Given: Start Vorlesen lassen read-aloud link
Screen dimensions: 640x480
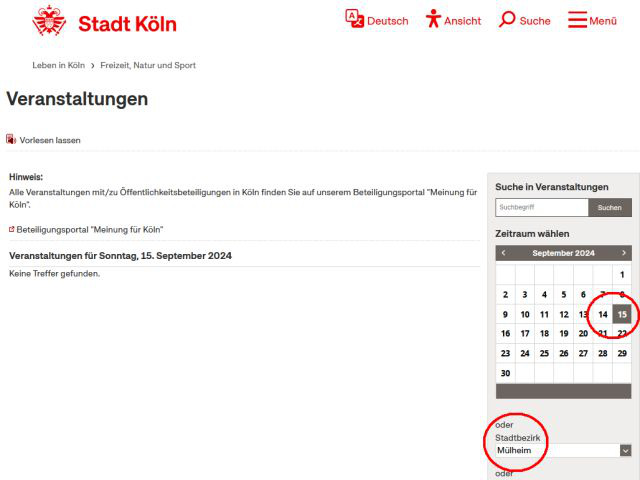Looking at the screenshot, I should 50,140.
